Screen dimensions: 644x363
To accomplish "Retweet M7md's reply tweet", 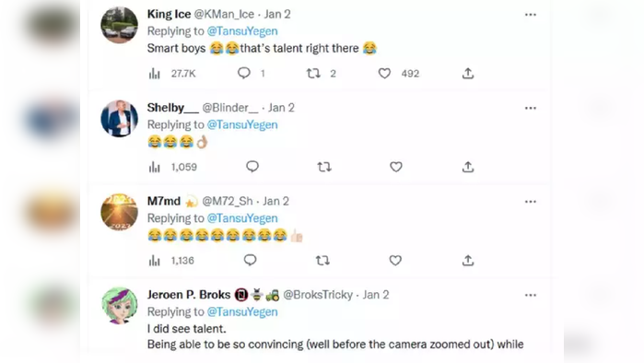I will (322, 261).
